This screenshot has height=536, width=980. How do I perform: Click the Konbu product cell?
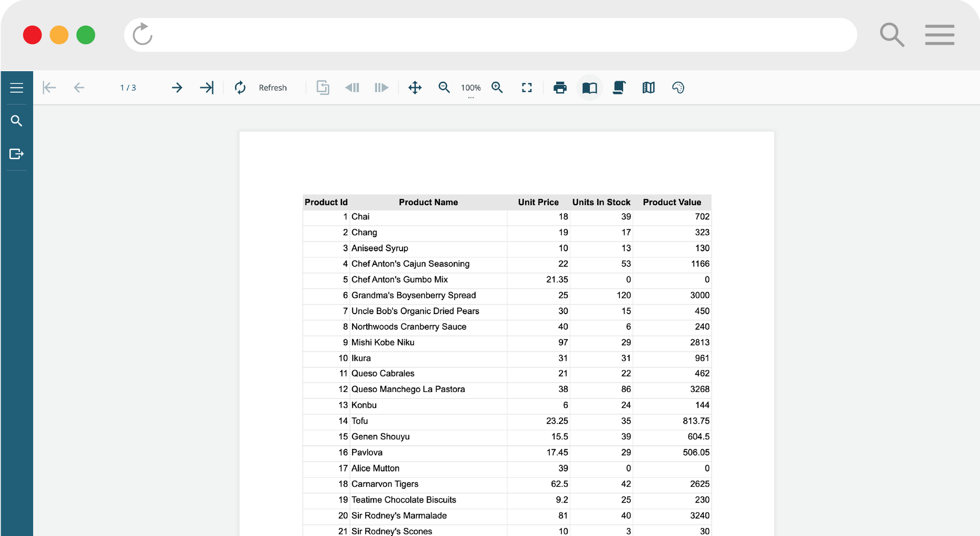(x=429, y=405)
